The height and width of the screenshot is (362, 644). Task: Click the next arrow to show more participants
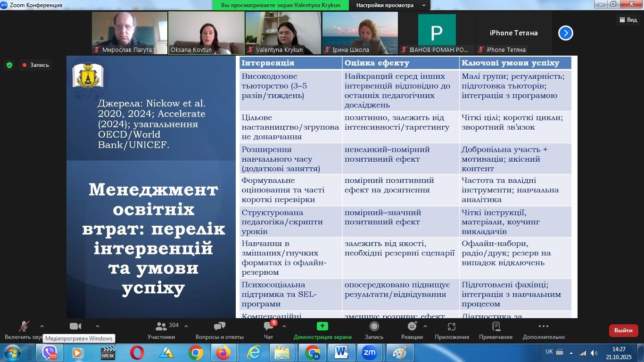click(x=565, y=33)
